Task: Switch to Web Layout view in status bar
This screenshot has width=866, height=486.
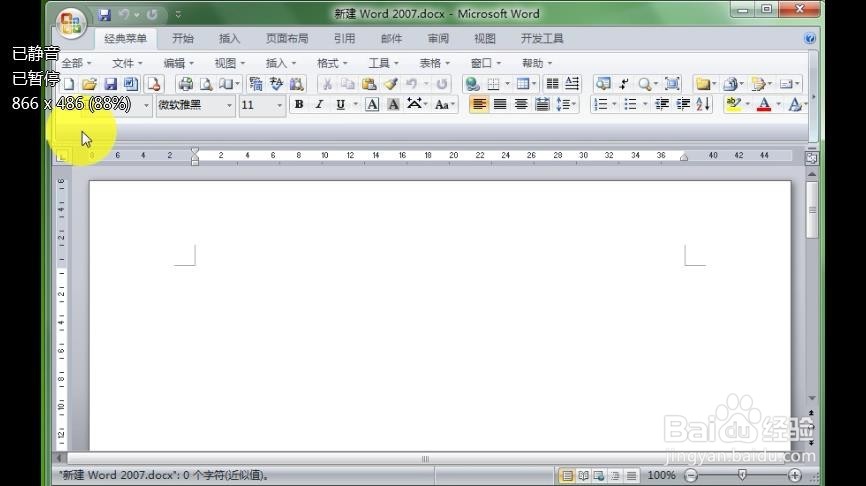Action: tap(599, 476)
